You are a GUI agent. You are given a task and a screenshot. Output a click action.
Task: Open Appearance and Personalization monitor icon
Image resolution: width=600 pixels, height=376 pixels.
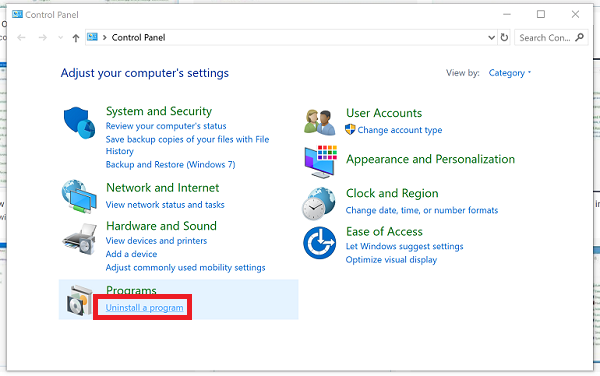point(321,162)
